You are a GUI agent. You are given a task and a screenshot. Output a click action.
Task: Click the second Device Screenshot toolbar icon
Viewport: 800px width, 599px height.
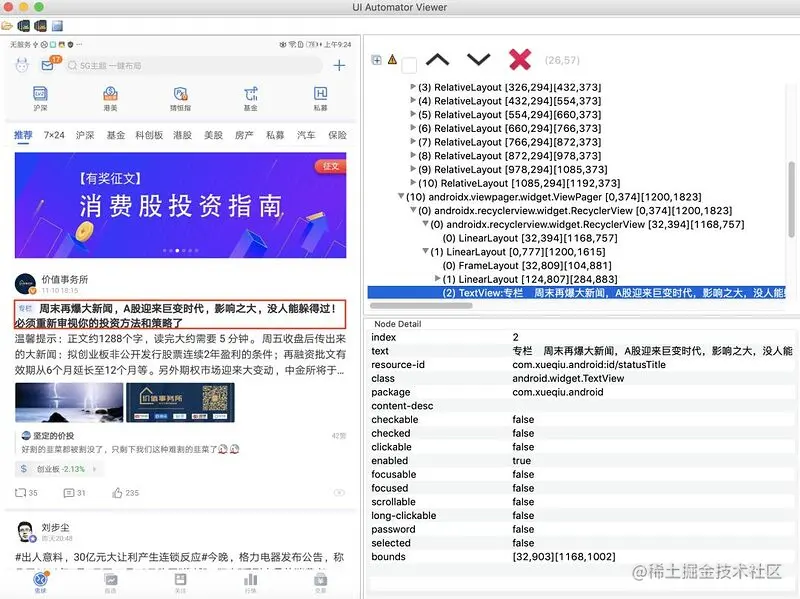point(40,25)
